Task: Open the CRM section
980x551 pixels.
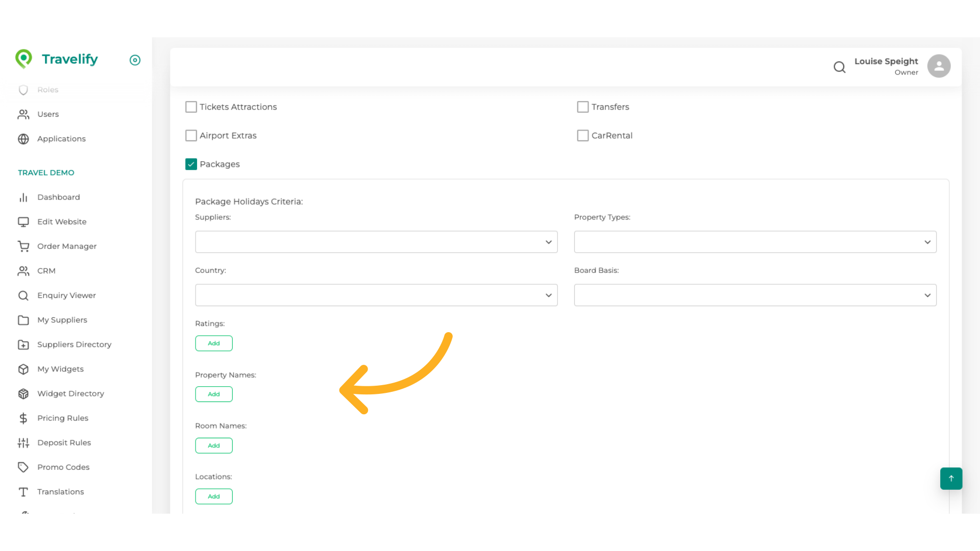Action: 46,270
